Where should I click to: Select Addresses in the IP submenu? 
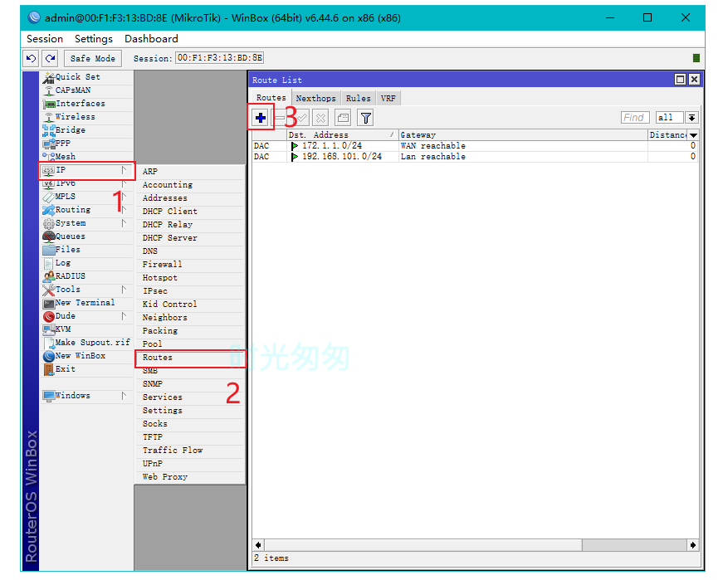point(190,198)
